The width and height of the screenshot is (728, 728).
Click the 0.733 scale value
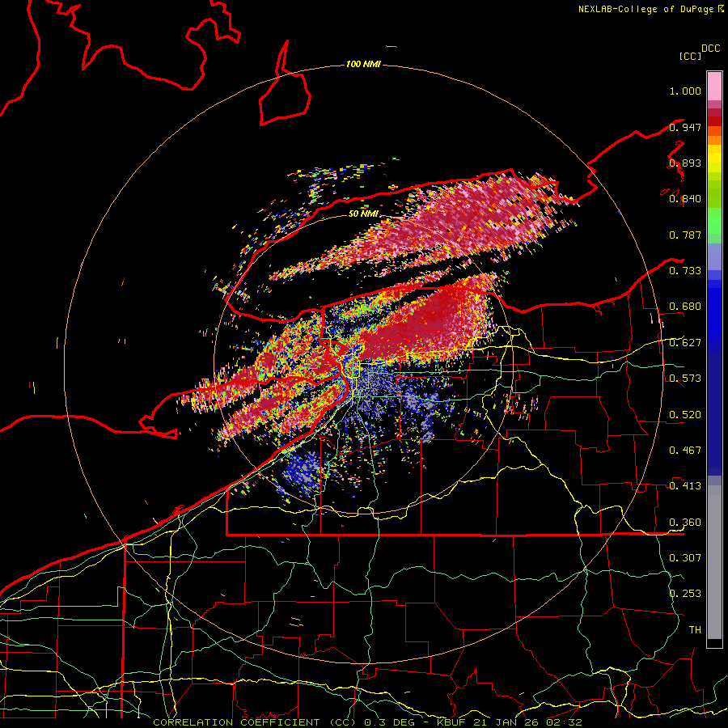[x=685, y=271]
